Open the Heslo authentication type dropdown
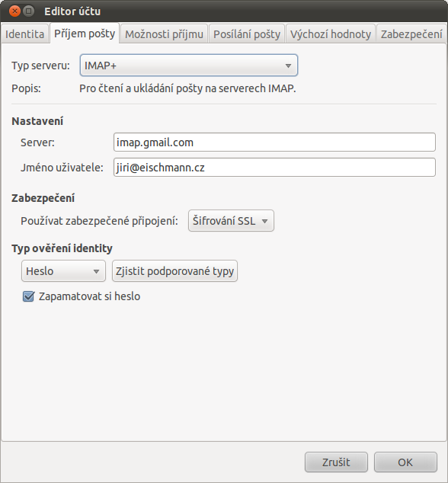448x483 pixels. click(x=63, y=271)
